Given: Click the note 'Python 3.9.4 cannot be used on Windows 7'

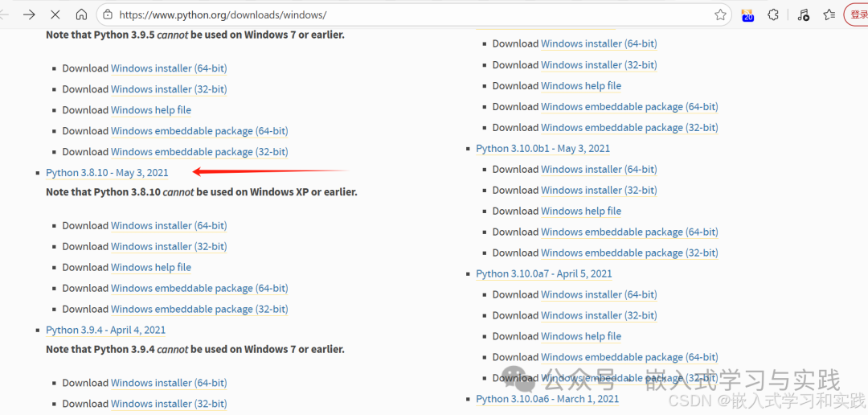Looking at the screenshot, I should pyautogui.click(x=194, y=350).
